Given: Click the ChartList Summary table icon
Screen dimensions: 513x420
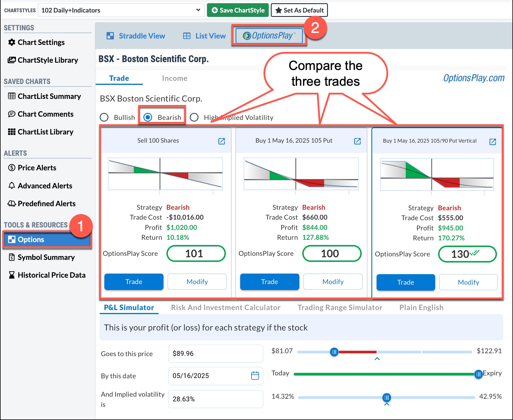Looking at the screenshot, I should (12, 96).
